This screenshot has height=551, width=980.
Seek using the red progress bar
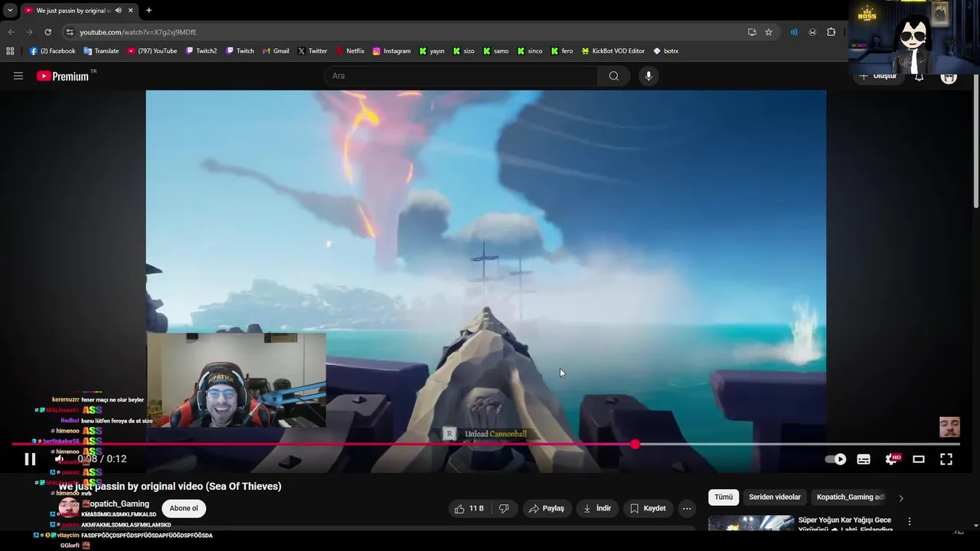[485, 445]
